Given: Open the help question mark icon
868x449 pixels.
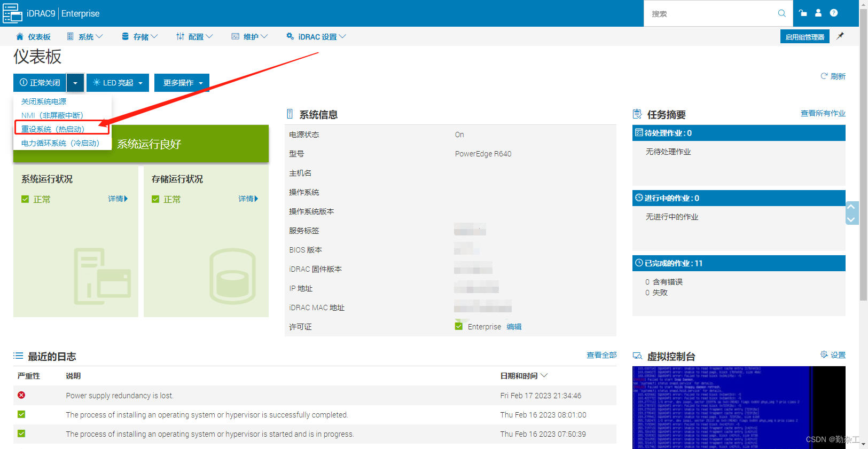Looking at the screenshot, I should [834, 13].
